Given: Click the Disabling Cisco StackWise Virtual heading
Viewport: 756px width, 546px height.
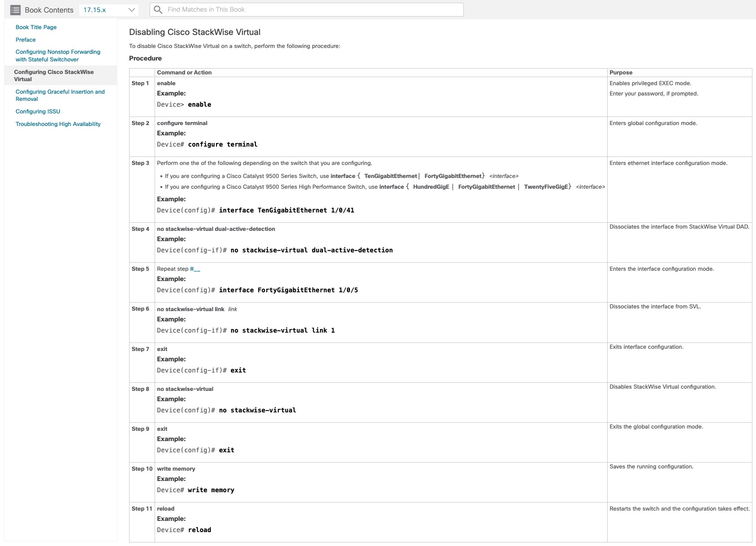Looking at the screenshot, I should coord(194,32).
